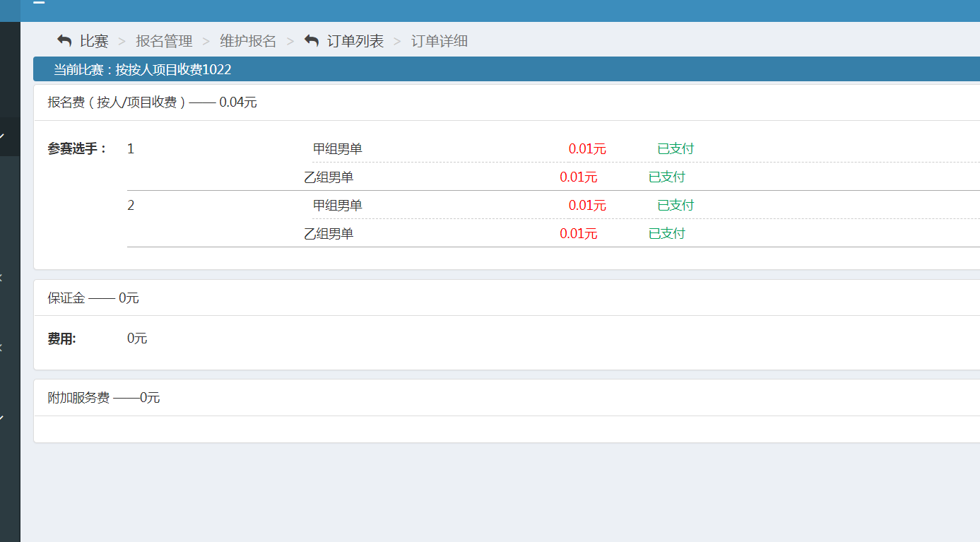Click the 0.01元 fee for player 1's 乙组男单

click(x=579, y=177)
